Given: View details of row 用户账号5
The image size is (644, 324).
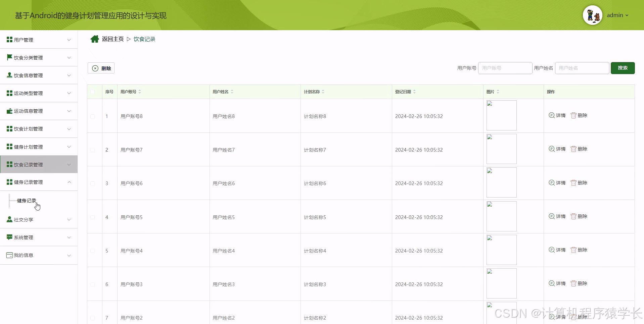Looking at the screenshot, I should pyautogui.click(x=557, y=216).
